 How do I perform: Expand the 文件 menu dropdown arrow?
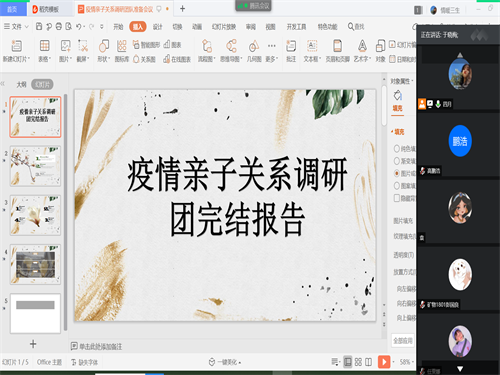point(27,26)
